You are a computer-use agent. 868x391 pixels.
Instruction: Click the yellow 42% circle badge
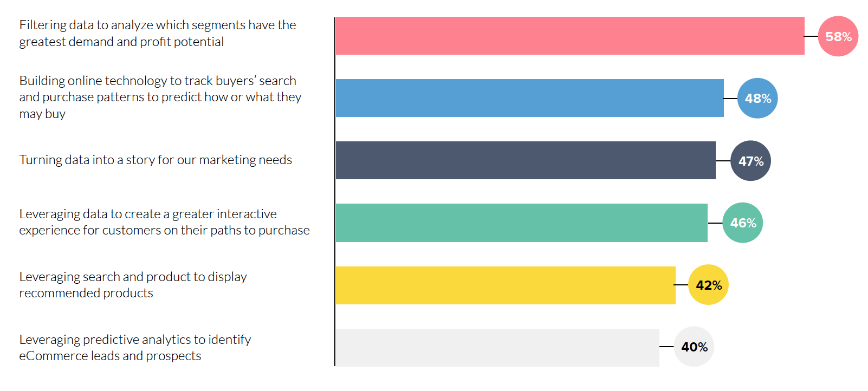click(708, 285)
